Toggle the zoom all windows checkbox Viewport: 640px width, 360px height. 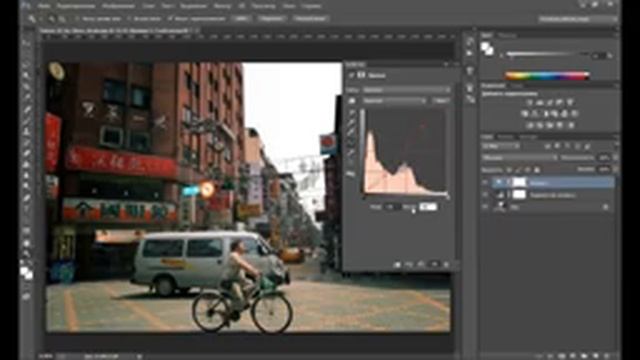click(129, 19)
